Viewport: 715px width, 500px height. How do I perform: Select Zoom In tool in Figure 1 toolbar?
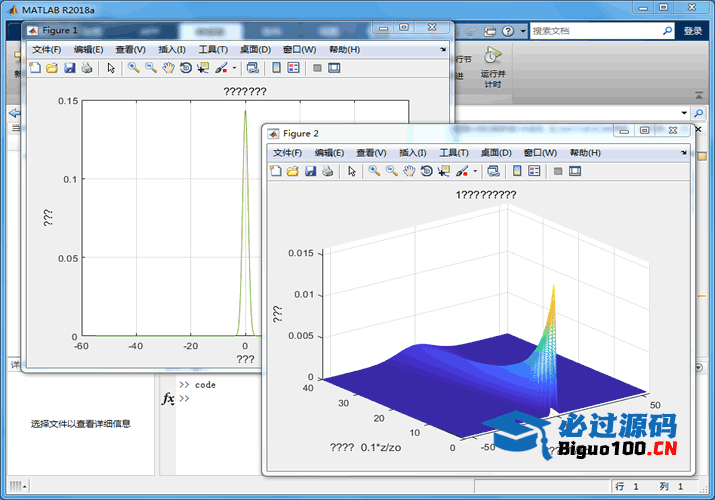[x=133, y=68]
